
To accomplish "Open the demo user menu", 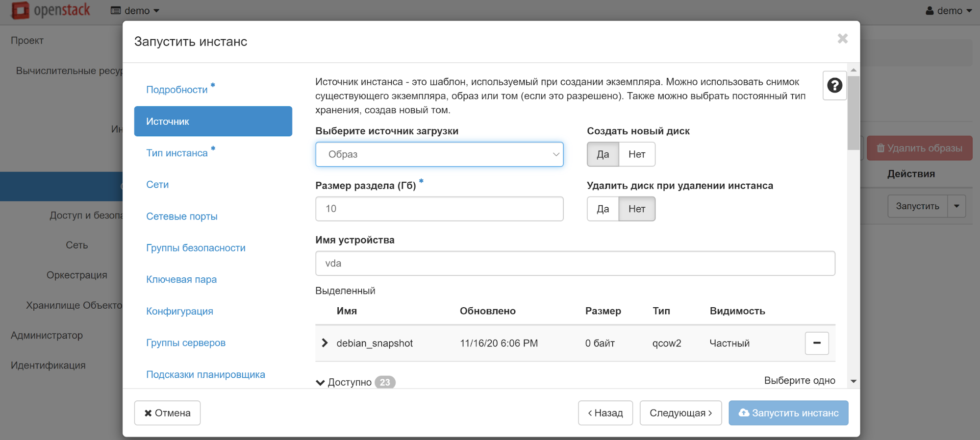I will 949,11.
